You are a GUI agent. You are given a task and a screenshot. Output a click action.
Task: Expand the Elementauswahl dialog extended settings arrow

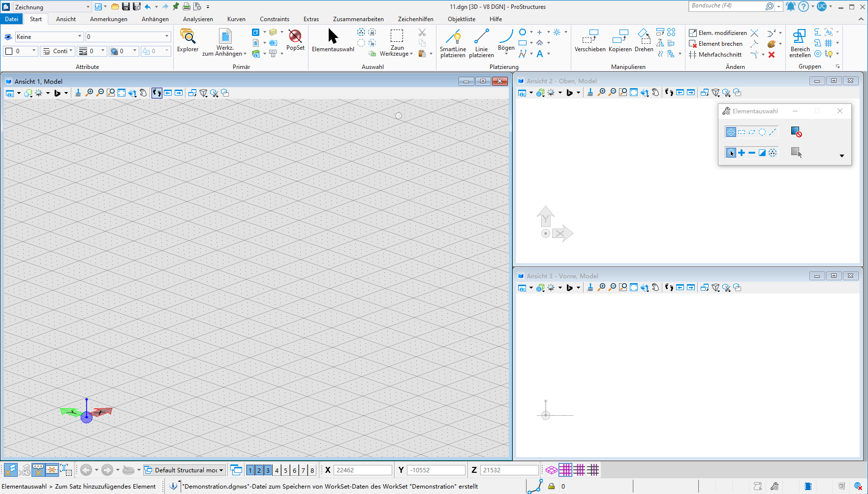pyautogui.click(x=842, y=156)
